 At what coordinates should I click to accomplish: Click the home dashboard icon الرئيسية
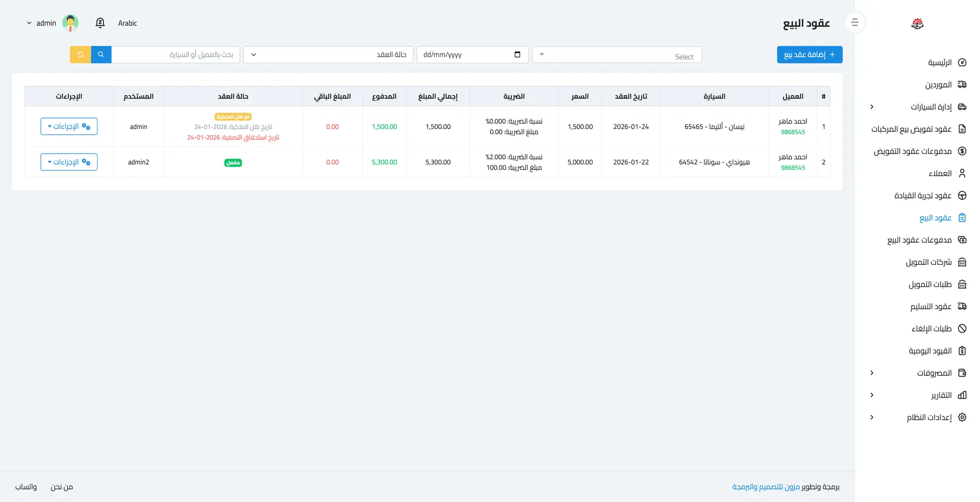962,63
